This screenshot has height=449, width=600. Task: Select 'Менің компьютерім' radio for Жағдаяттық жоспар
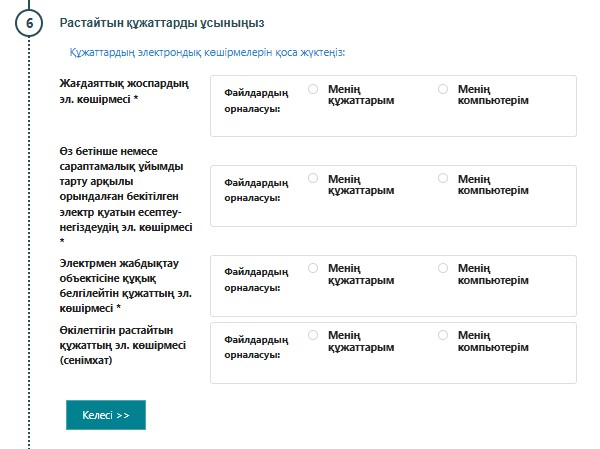click(443, 89)
